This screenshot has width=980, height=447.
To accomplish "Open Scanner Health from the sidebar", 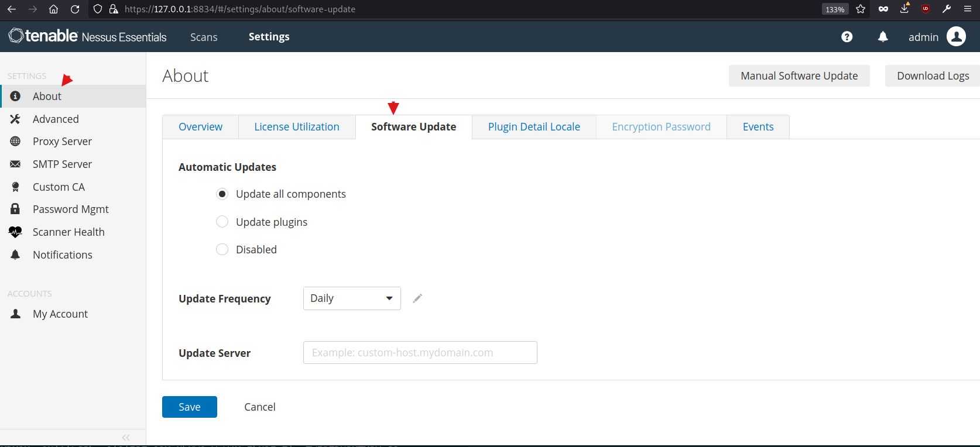I will tap(68, 232).
